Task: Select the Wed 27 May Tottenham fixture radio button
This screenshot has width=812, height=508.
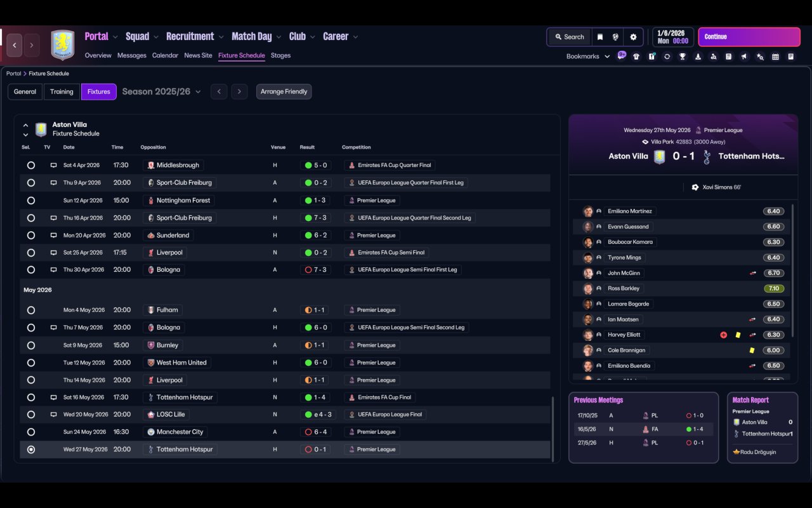Action: click(x=31, y=450)
